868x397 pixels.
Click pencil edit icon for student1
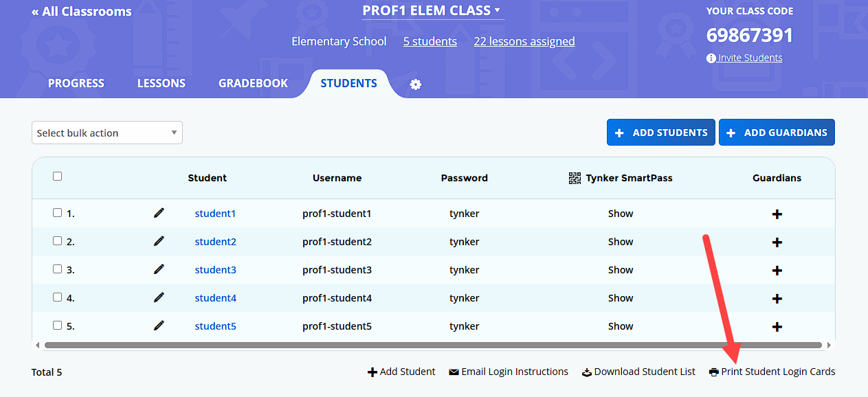click(x=159, y=213)
